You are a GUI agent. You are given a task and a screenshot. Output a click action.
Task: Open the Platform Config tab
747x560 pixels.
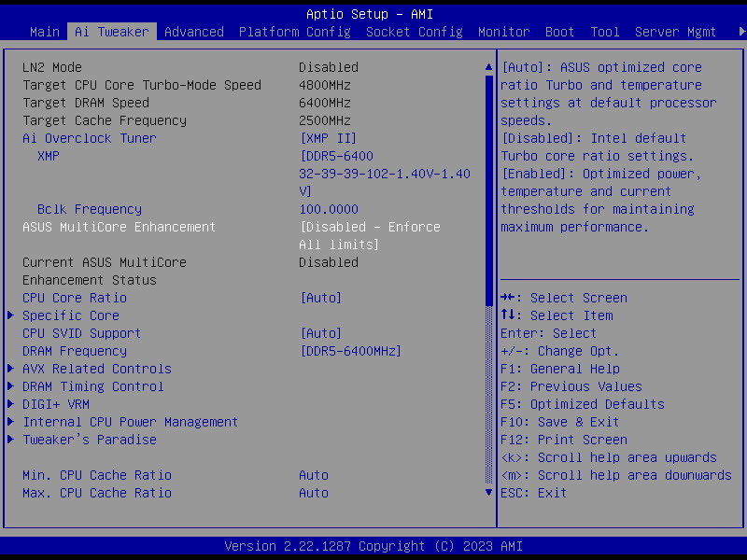[294, 32]
